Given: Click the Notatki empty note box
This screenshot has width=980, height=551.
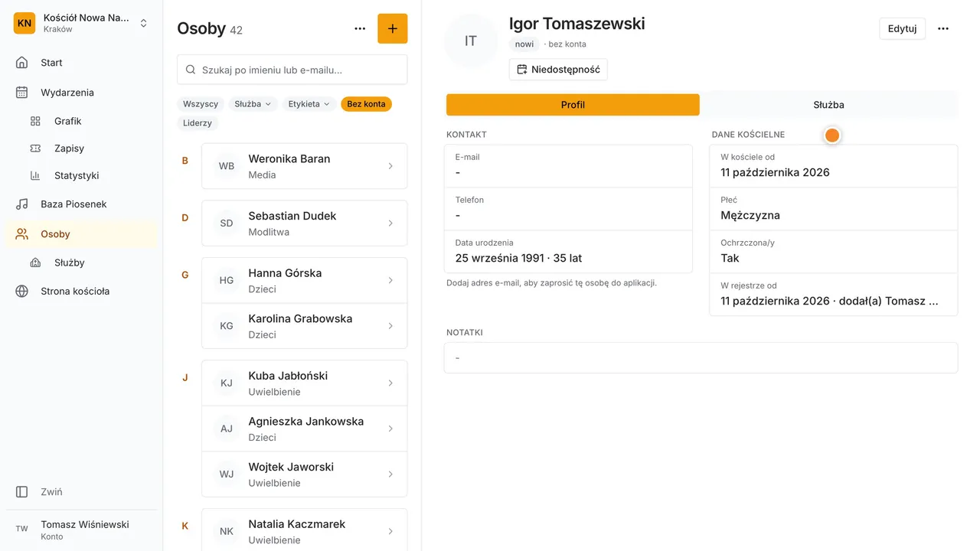Looking at the screenshot, I should [x=701, y=358].
